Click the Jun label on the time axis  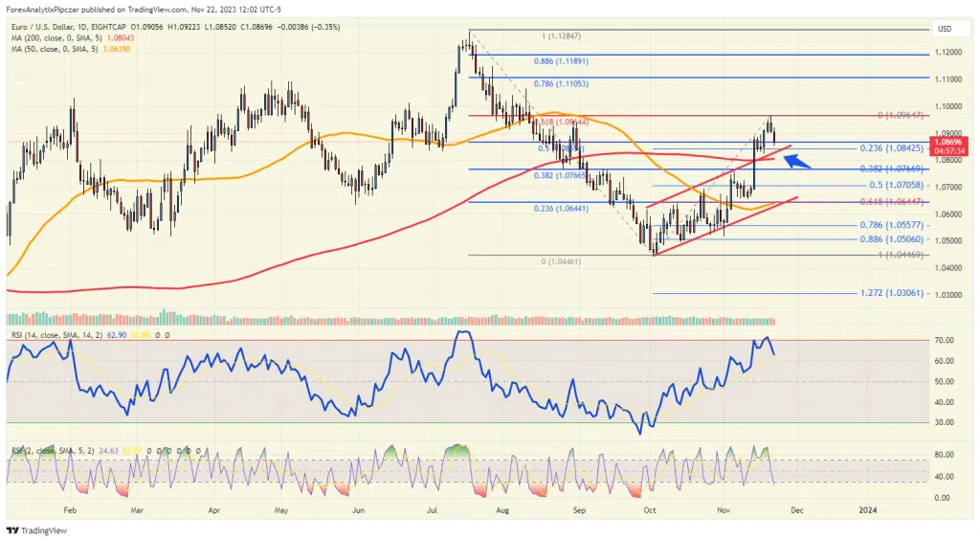pos(358,510)
